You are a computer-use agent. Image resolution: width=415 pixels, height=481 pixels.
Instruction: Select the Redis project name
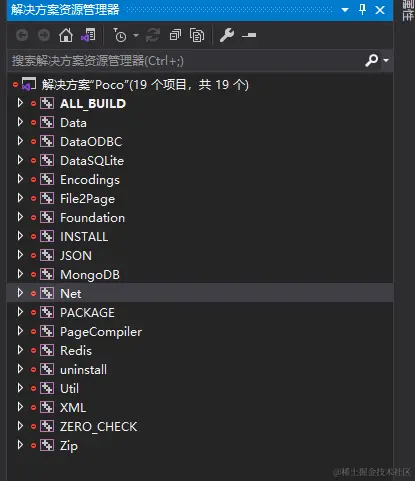click(76, 350)
